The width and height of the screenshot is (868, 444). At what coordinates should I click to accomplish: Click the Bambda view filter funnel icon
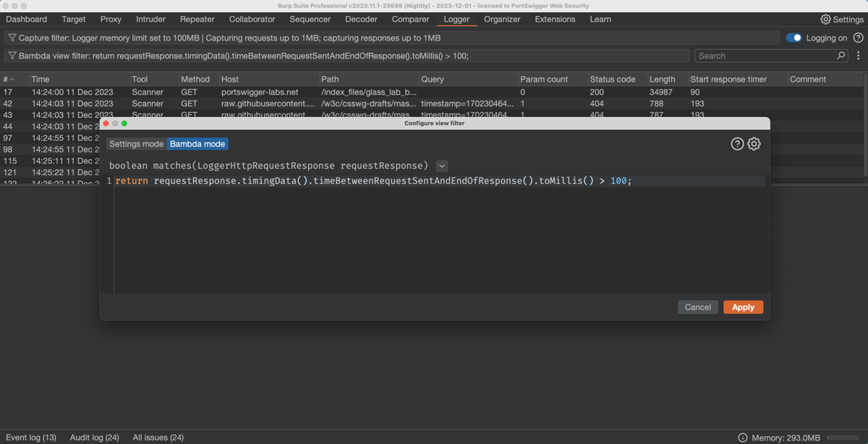[x=12, y=56]
